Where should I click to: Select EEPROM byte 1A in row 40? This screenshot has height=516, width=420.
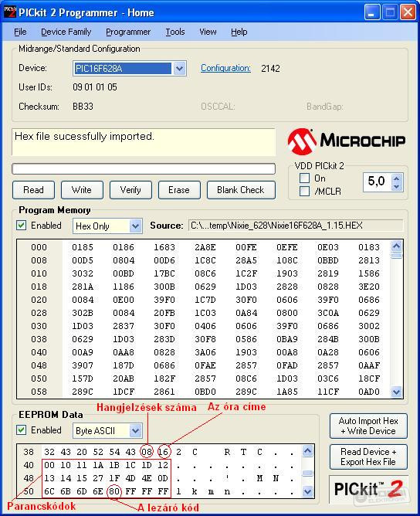98,465
